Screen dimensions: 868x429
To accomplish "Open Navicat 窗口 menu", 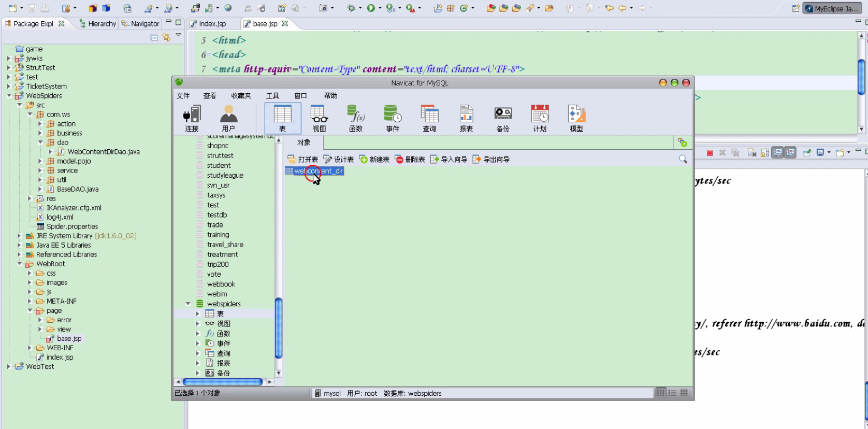I will [300, 96].
